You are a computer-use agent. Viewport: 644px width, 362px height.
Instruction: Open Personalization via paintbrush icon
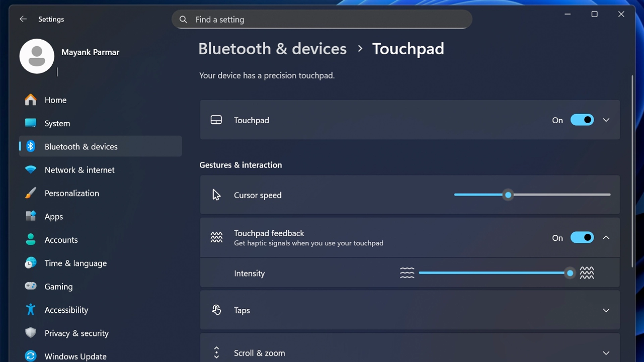point(31,193)
